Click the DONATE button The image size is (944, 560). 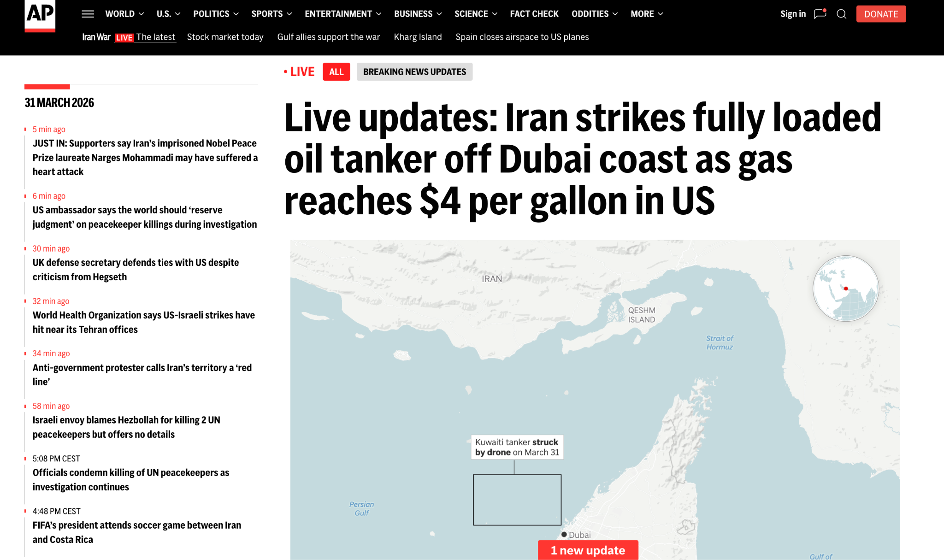pos(881,14)
